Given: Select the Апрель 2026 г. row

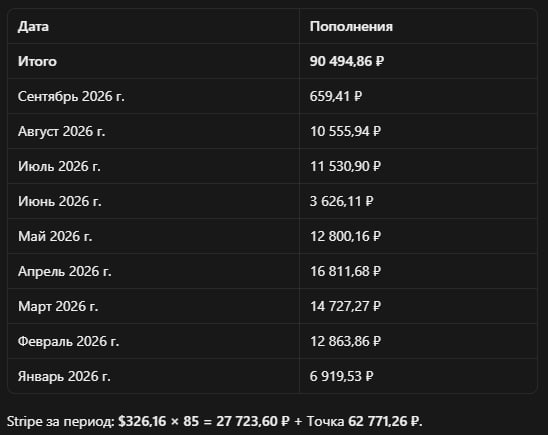Looking at the screenshot, I should click(x=272, y=271).
